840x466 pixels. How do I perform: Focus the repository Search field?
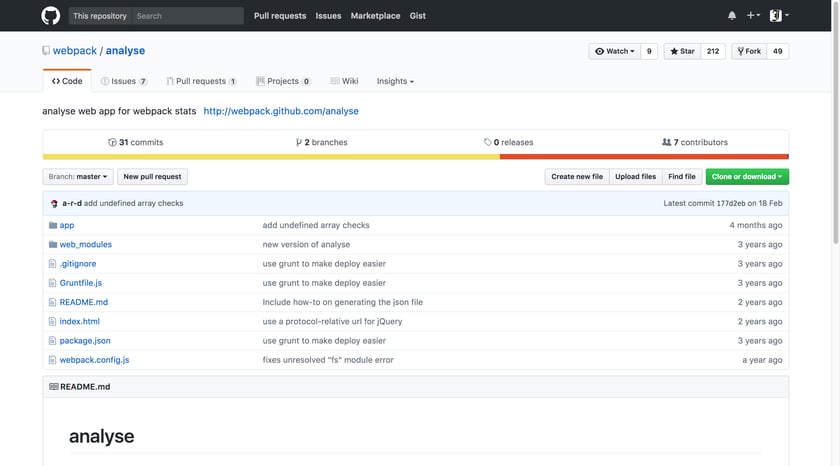(x=188, y=16)
